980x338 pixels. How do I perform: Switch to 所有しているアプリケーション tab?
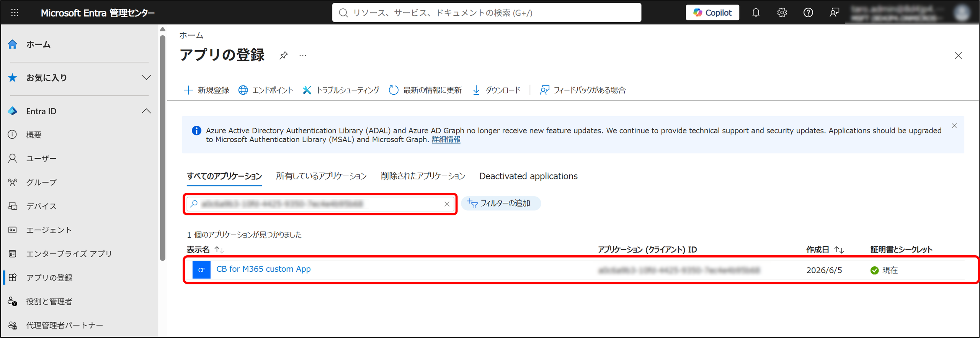pyautogui.click(x=321, y=176)
